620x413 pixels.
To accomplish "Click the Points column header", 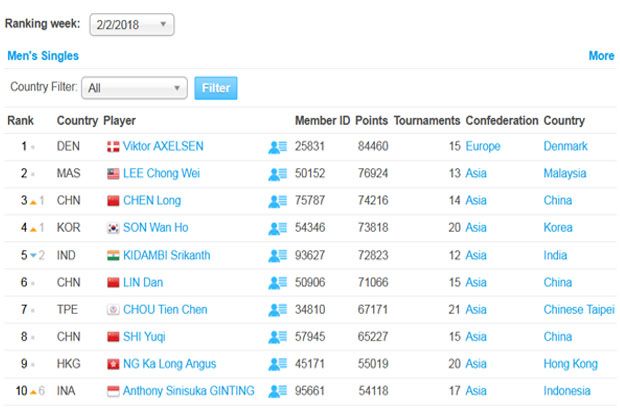I will coord(371,121).
